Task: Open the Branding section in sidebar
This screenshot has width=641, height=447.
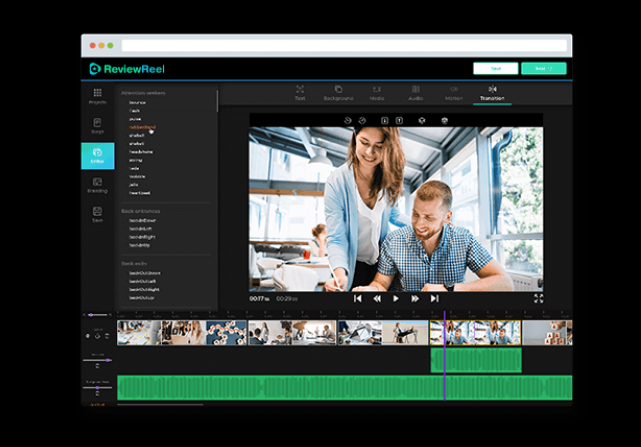Action: point(98,184)
